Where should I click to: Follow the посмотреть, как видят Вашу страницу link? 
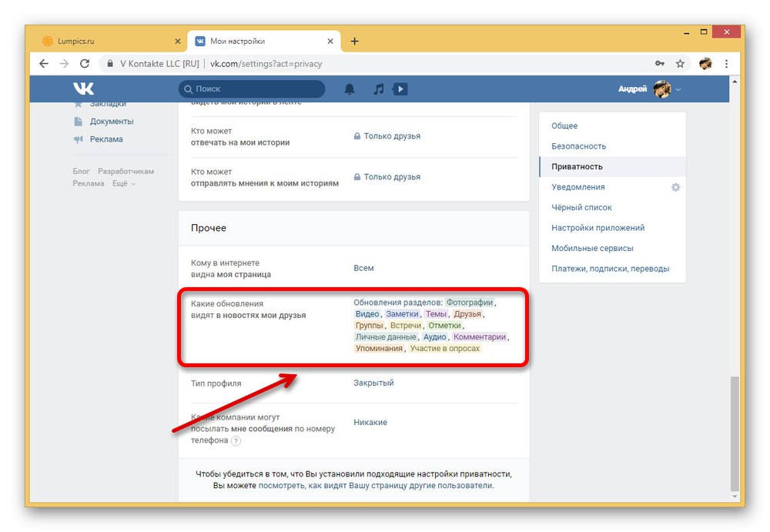pyautogui.click(x=376, y=485)
